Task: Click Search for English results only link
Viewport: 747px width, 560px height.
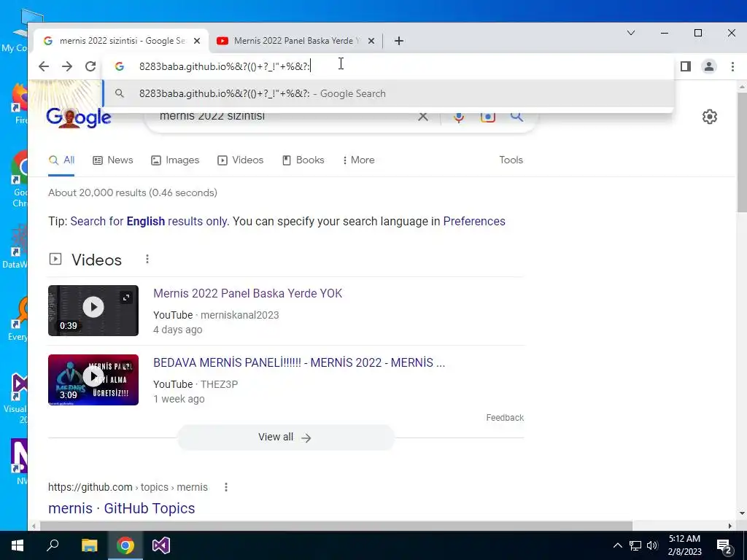Action: click(149, 222)
